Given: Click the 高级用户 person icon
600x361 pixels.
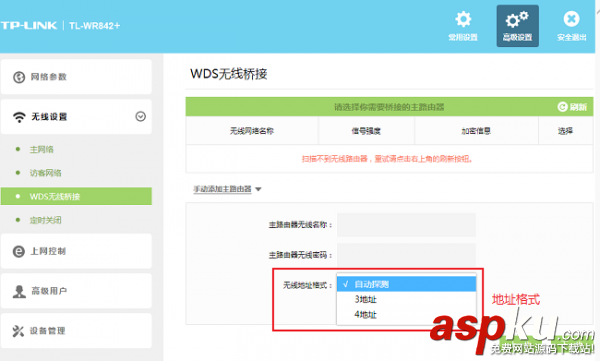Looking at the screenshot, I should coord(19,291).
